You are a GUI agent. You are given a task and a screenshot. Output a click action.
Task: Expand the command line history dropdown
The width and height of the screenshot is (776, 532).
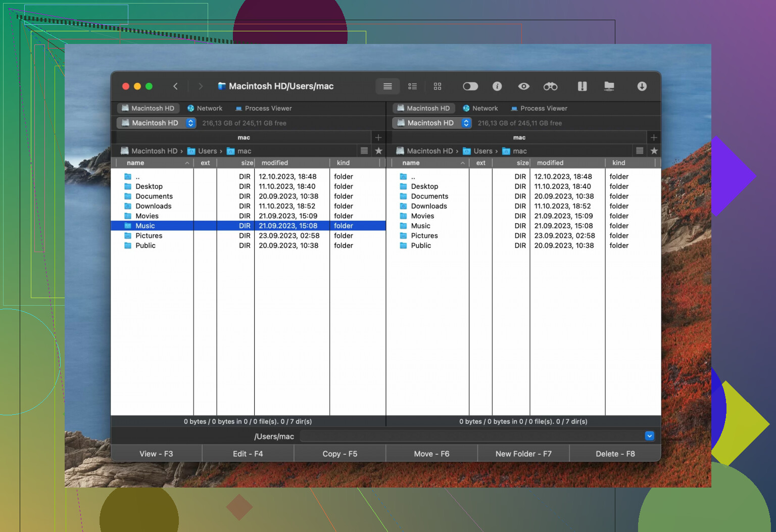point(649,436)
